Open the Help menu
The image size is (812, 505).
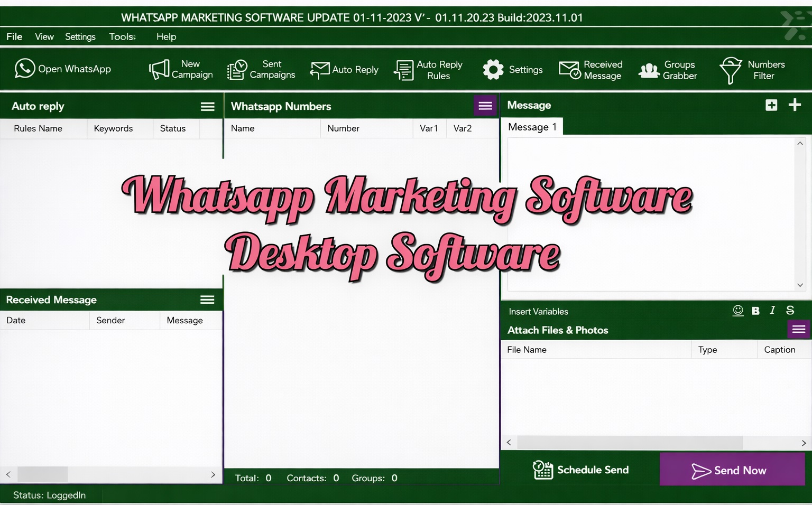point(166,36)
